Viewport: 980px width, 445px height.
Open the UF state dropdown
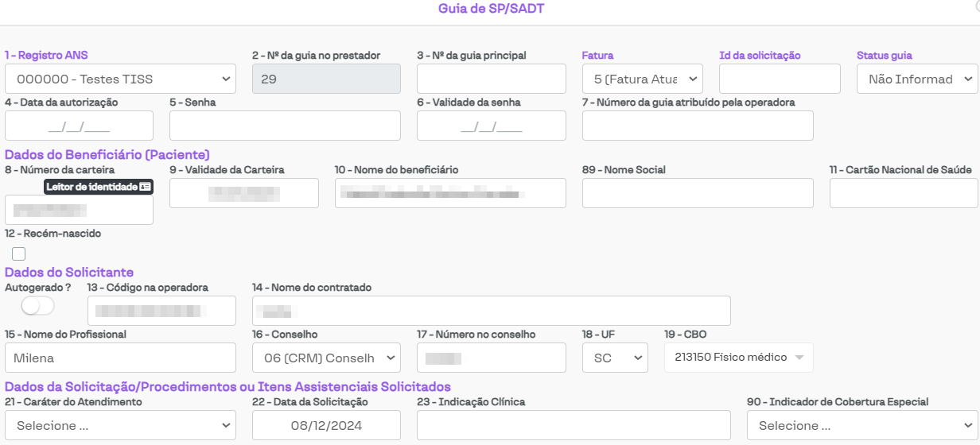point(615,358)
